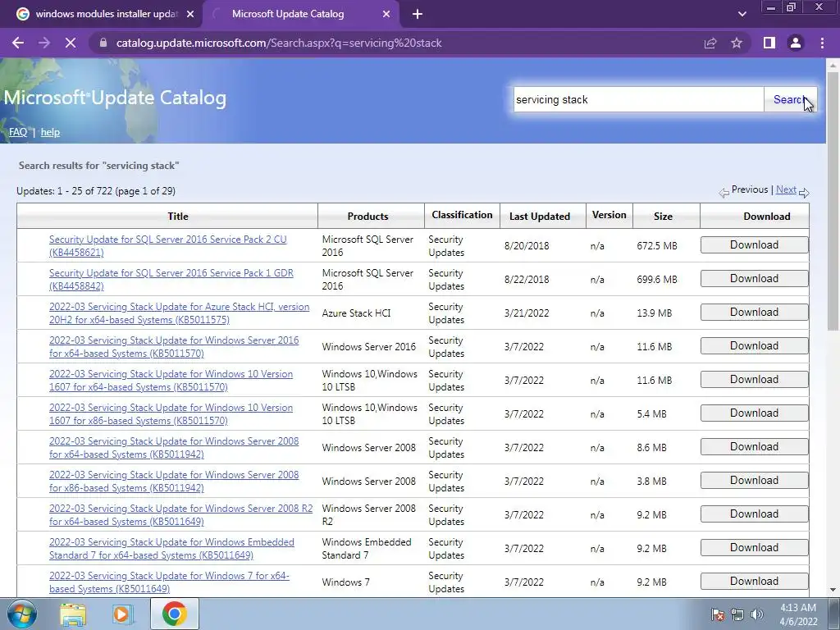This screenshot has height=630, width=840.
Task: Open the volume speaker tray icon
Action: pos(757,614)
